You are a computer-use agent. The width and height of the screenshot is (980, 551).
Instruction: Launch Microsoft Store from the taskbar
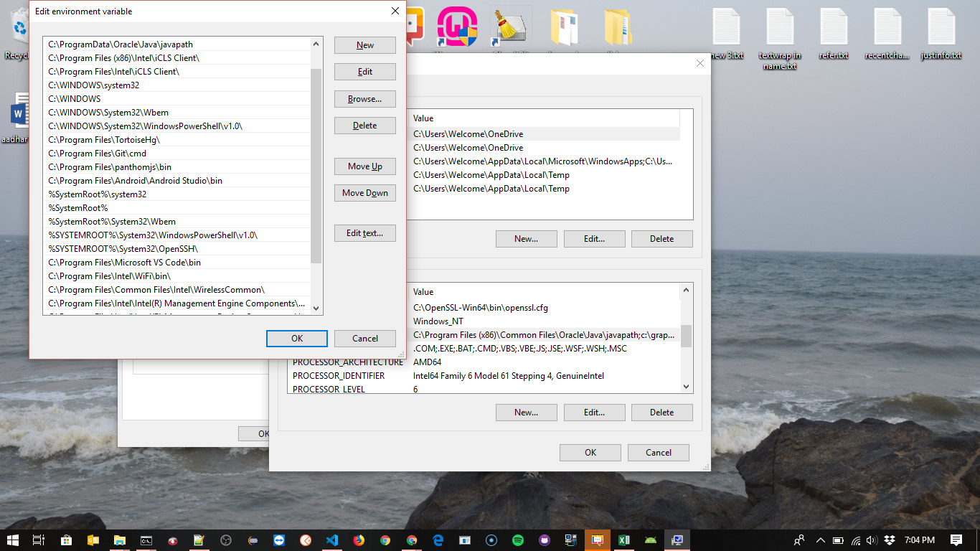pos(66,540)
